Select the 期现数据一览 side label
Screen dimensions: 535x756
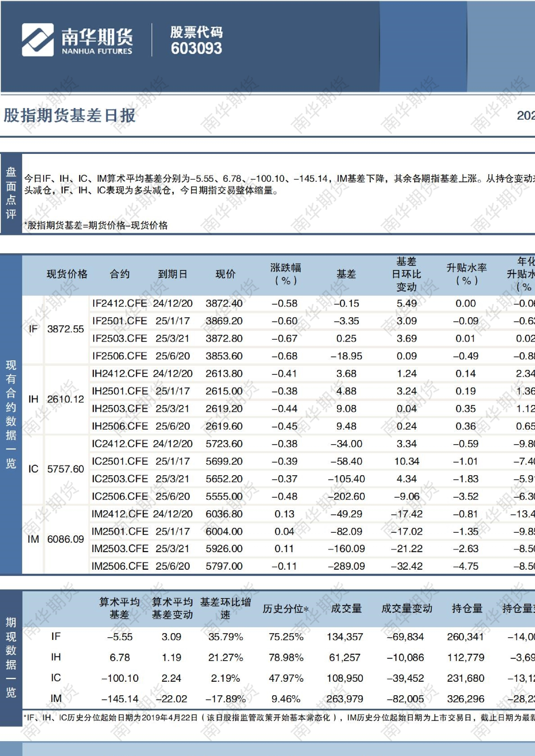pos(11,657)
